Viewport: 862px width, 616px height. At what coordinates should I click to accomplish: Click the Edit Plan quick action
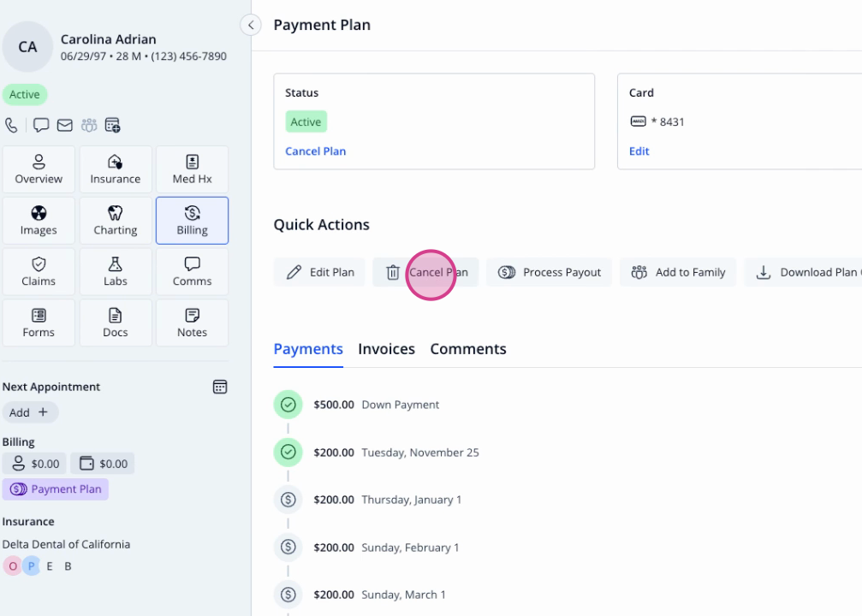coord(319,272)
